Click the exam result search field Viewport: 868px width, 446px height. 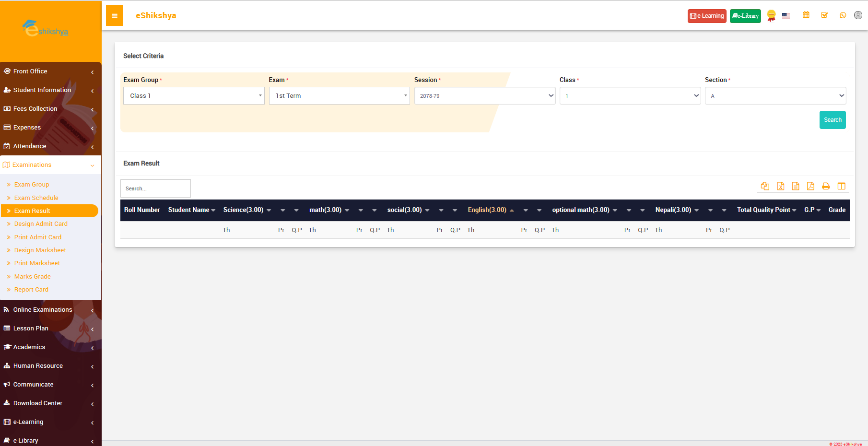[155, 188]
